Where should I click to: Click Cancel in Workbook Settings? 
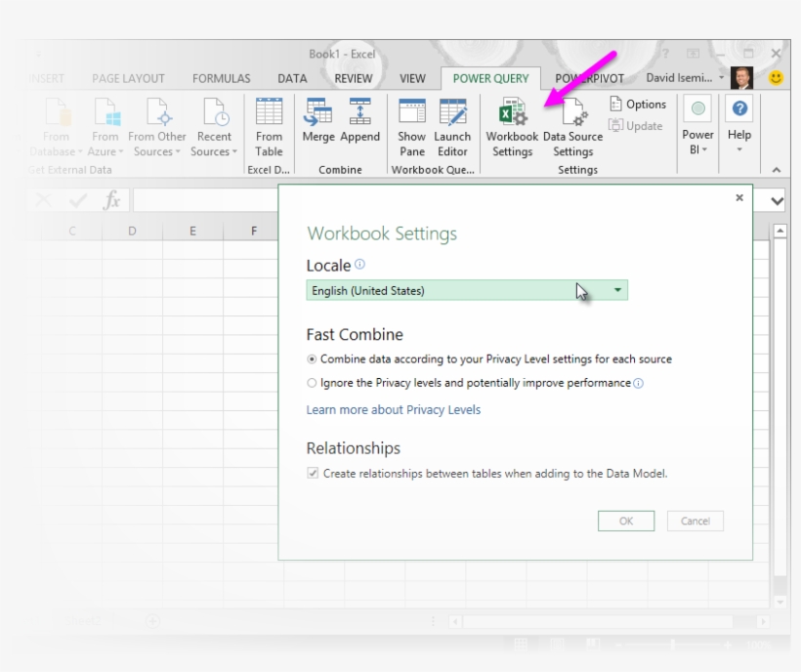click(x=696, y=521)
